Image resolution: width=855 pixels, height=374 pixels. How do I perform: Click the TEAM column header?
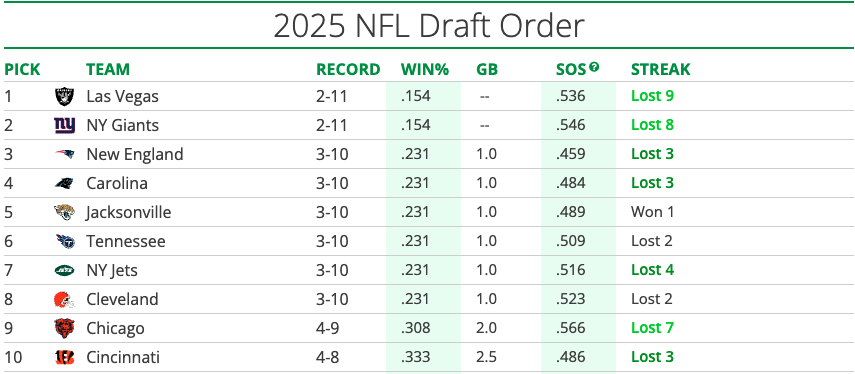108,70
